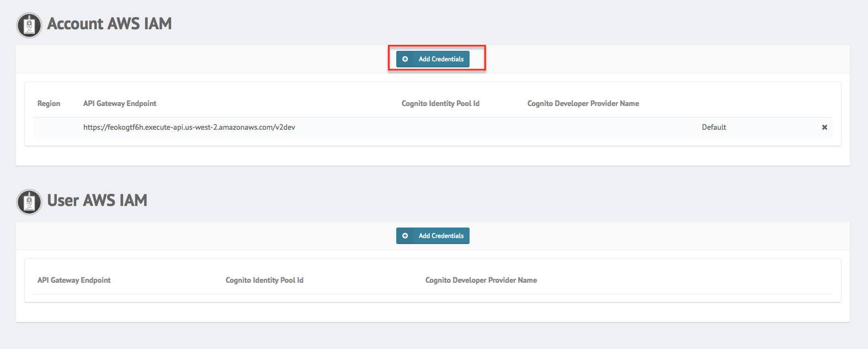Click Add Credentials under Account AWS IAM
868x349 pixels.
(x=433, y=59)
